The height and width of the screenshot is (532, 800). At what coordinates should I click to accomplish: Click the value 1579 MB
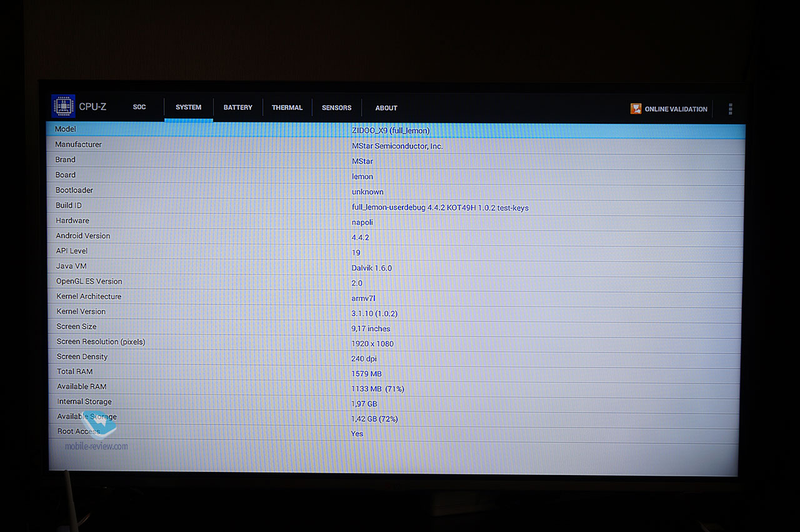(366, 374)
